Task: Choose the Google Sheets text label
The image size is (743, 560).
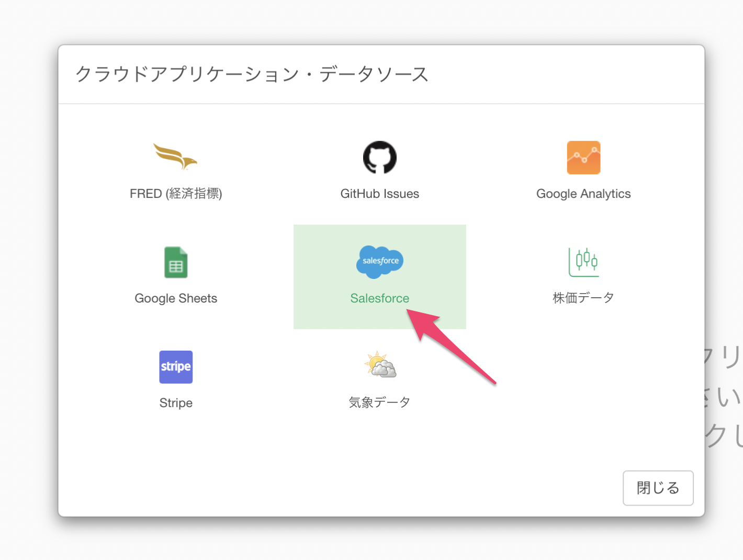Action: pyautogui.click(x=176, y=298)
